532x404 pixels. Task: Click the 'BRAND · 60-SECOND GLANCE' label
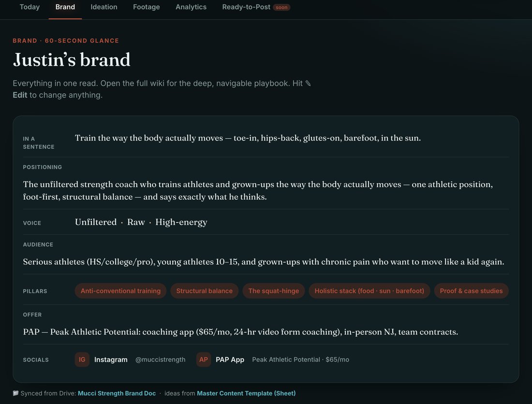point(66,41)
